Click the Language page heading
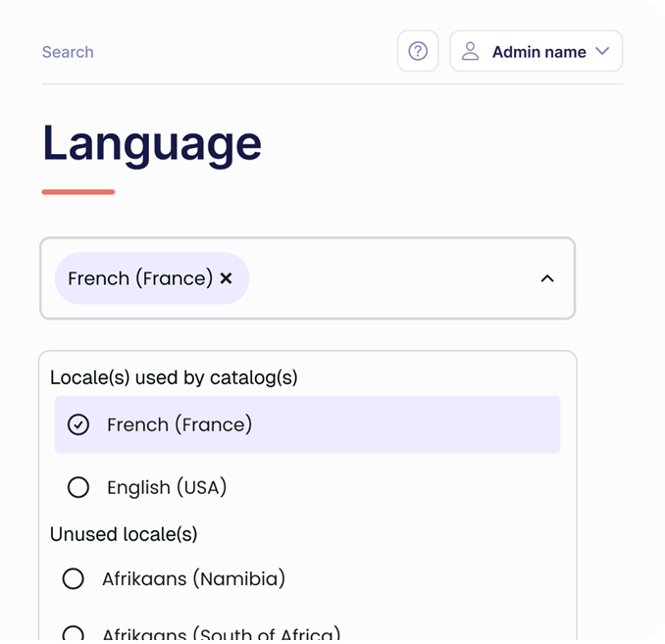665x644 pixels. (152, 143)
